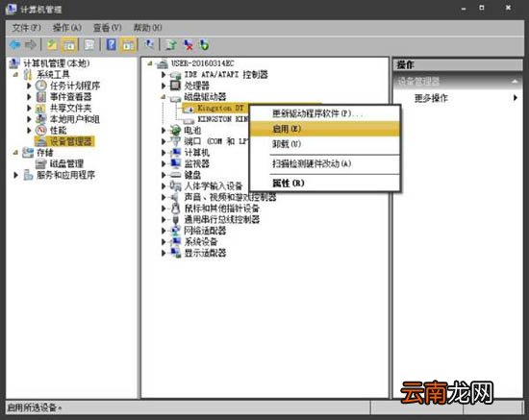Open 更多操作 in the actions pane

click(431, 98)
